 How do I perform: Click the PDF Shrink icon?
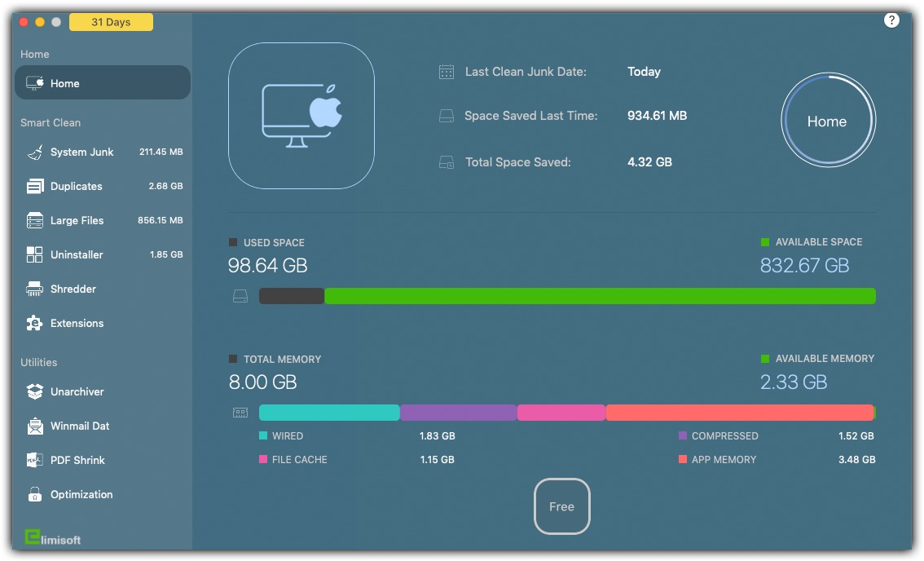35,461
